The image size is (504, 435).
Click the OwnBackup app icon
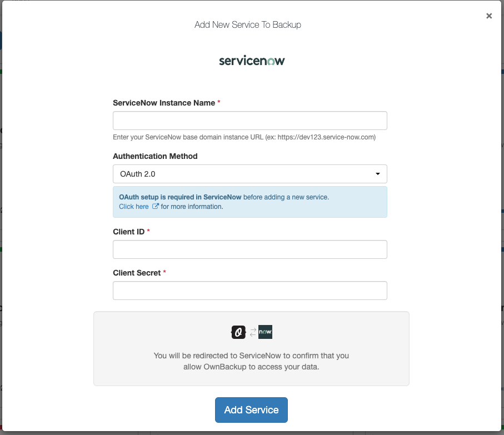point(237,332)
